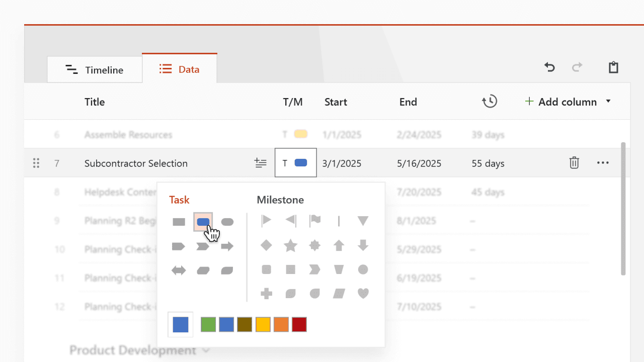Click Add column button
Image resolution: width=644 pixels, height=362 pixels.
click(560, 102)
